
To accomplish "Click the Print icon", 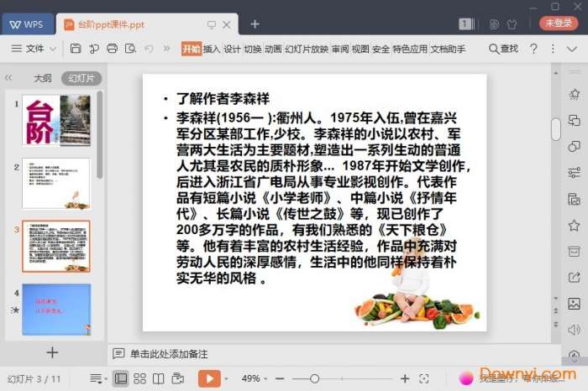I will (112, 49).
